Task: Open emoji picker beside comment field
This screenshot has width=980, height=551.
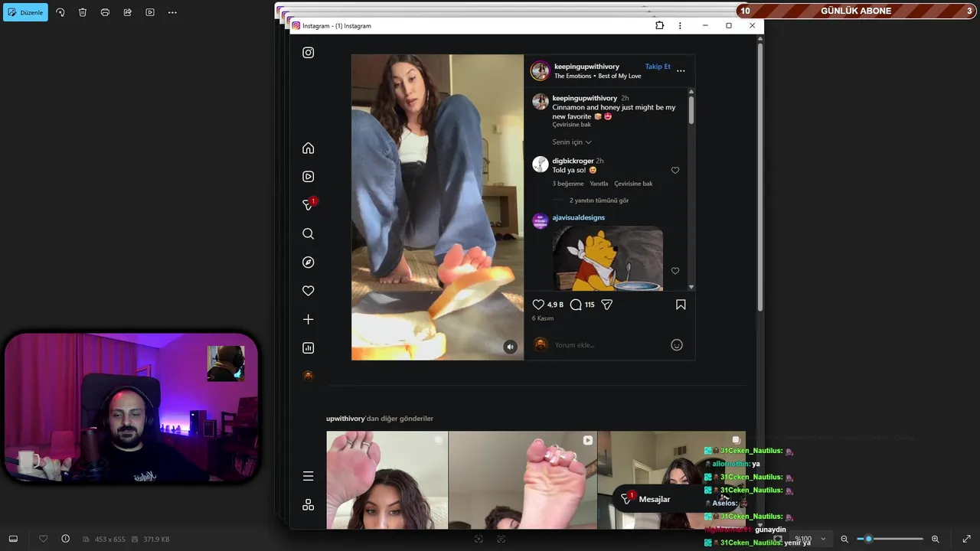Action: 677,345
